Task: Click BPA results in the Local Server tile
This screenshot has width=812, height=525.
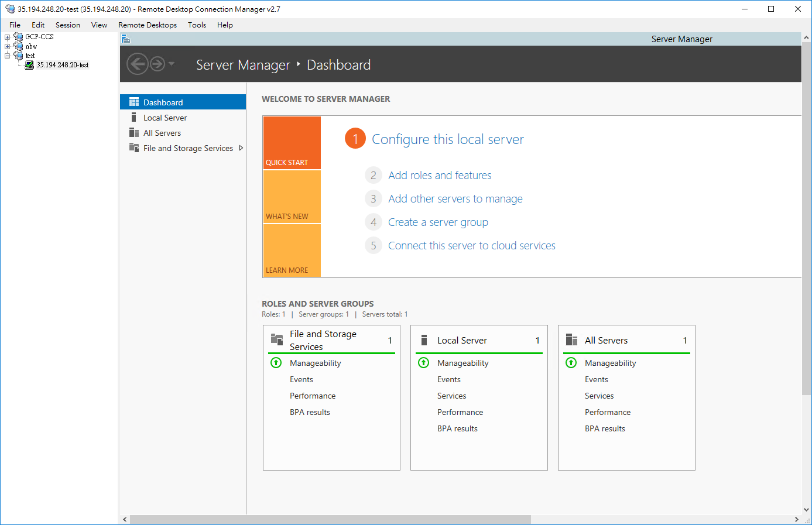Action: 457,428
